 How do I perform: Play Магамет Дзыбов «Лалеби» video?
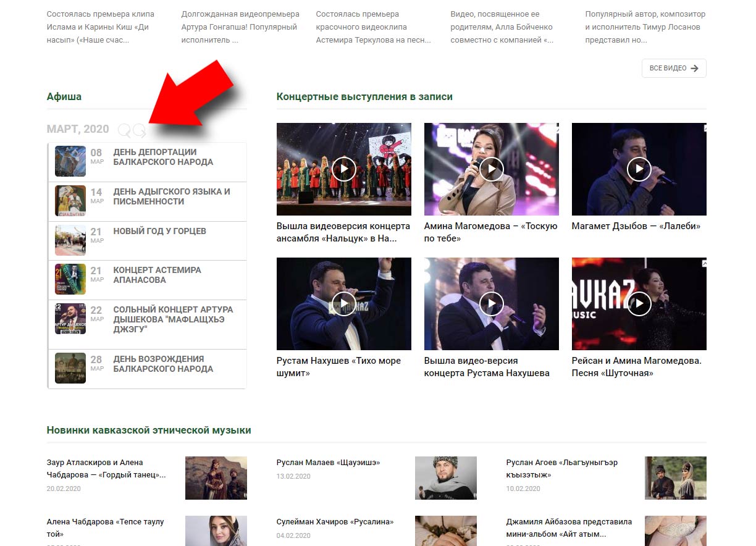click(x=639, y=169)
